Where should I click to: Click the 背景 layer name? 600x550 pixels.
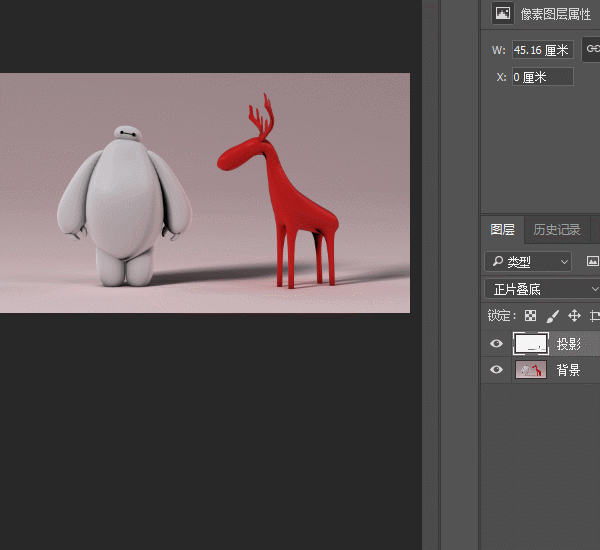click(x=568, y=370)
